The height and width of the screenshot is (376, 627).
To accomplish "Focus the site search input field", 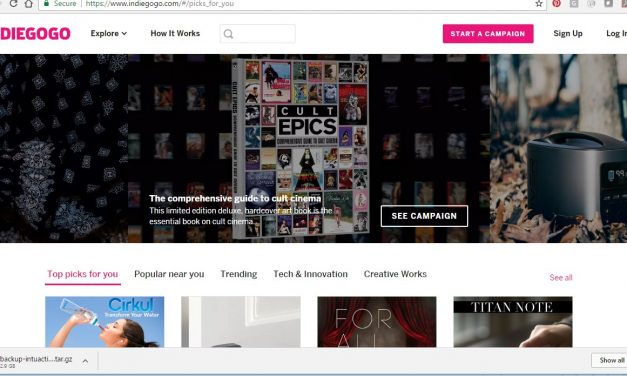I will pos(258,34).
